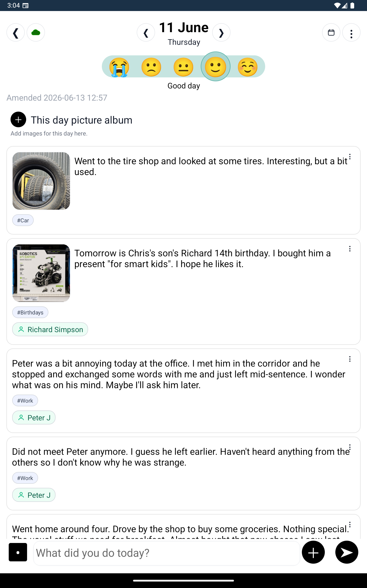Open the top-right overflow menu
367x588 pixels.
(351, 32)
